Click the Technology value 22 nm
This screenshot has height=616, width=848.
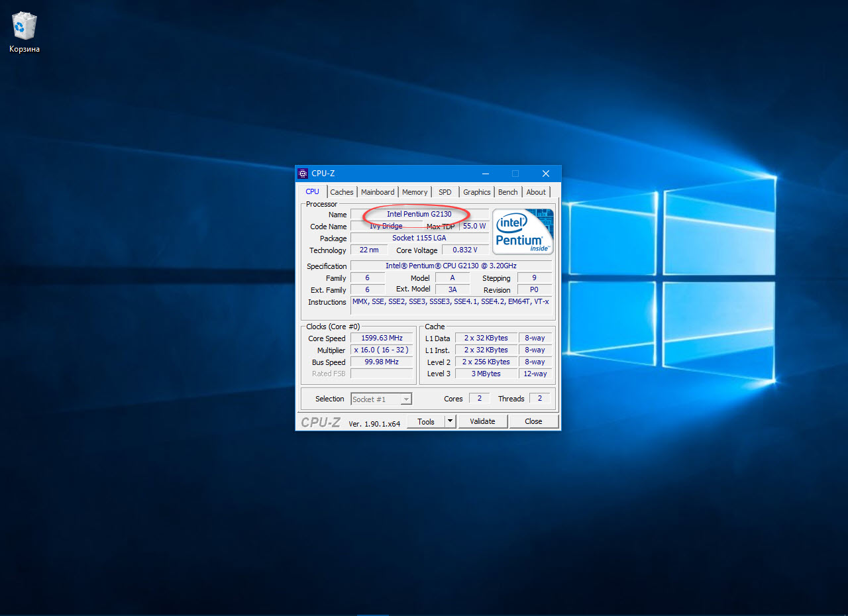click(x=369, y=250)
